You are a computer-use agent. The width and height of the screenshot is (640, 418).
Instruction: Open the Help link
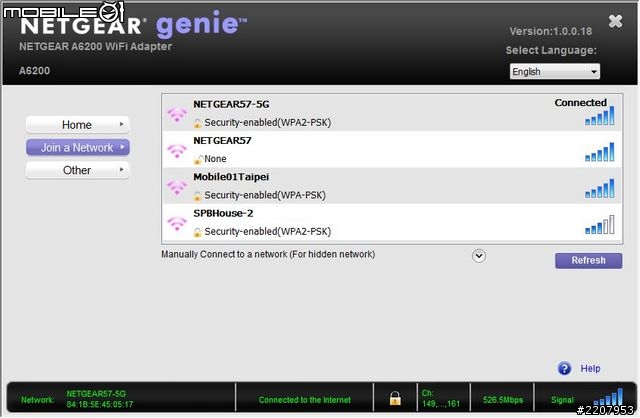coord(590,368)
